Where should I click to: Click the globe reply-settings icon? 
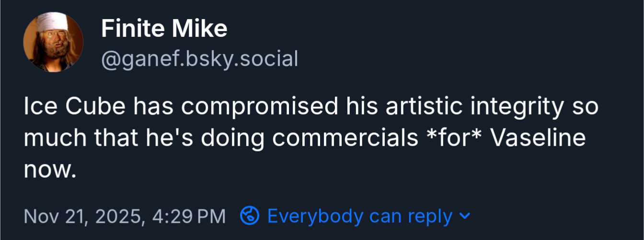tap(250, 216)
